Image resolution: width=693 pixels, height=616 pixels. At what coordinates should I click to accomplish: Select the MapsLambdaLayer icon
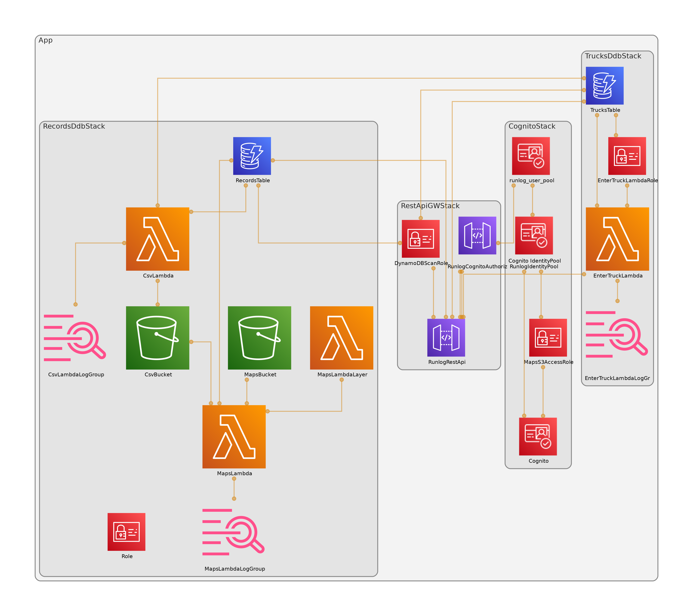[x=341, y=338]
